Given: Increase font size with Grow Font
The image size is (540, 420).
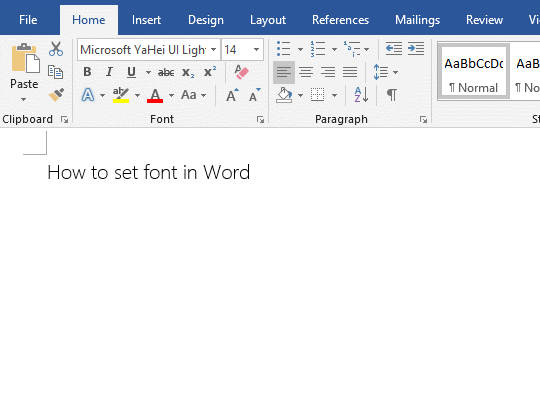Looking at the screenshot, I should pyautogui.click(x=232, y=95).
